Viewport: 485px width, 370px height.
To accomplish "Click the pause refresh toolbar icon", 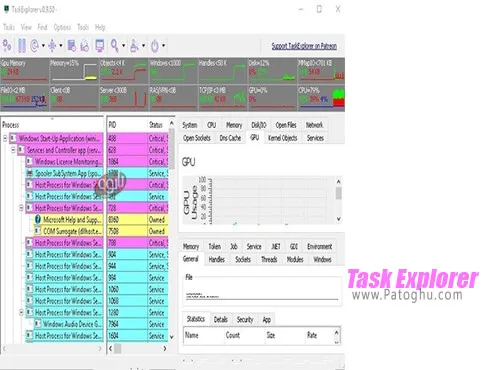I will (x=22, y=45).
